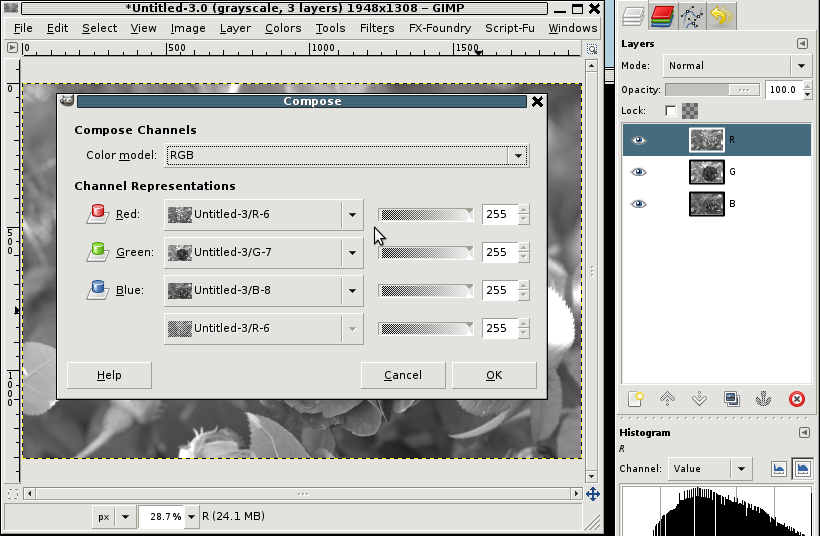
Task: Open the Histogram panel configuration menu
Action: (804, 432)
